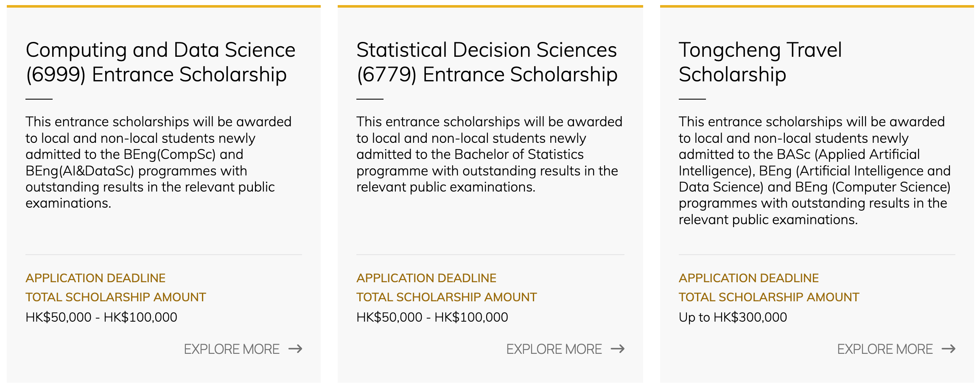Click arrow icon on Computing and Data Science card
The image size is (980, 389).
295,349
